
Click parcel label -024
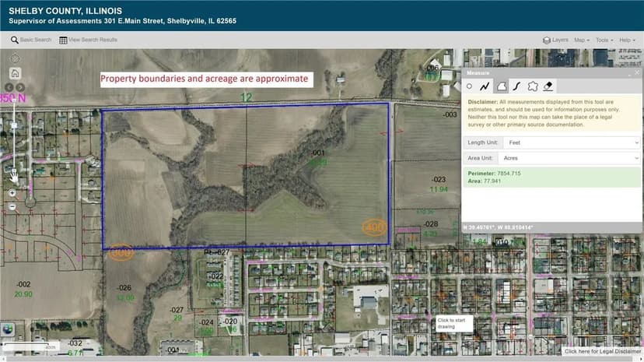click(x=206, y=322)
